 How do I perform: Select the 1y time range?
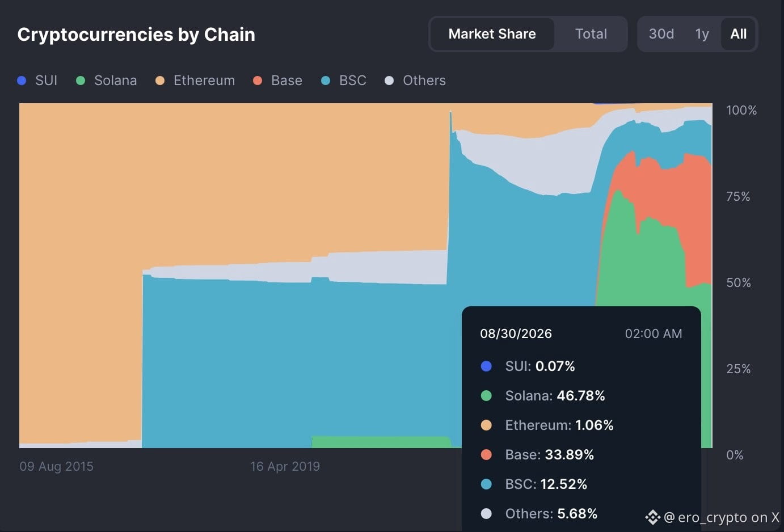pyautogui.click(x=702, y=34)
